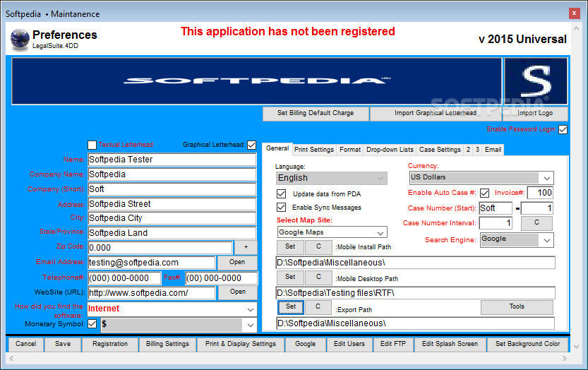Open the Monetary Symbol $ dropdown
This screenshot has height=370, width=588.
click(x=179, y=325)
